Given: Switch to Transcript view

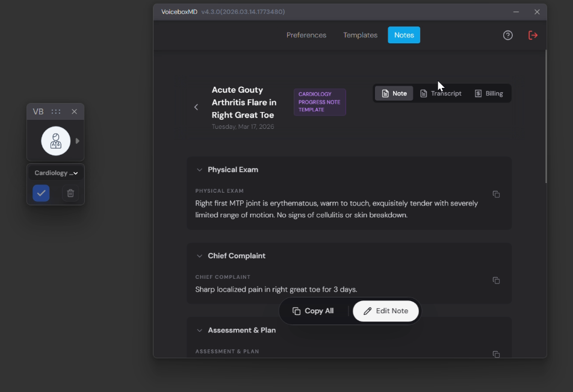Looking at the screenshot, I should point(441,93).
